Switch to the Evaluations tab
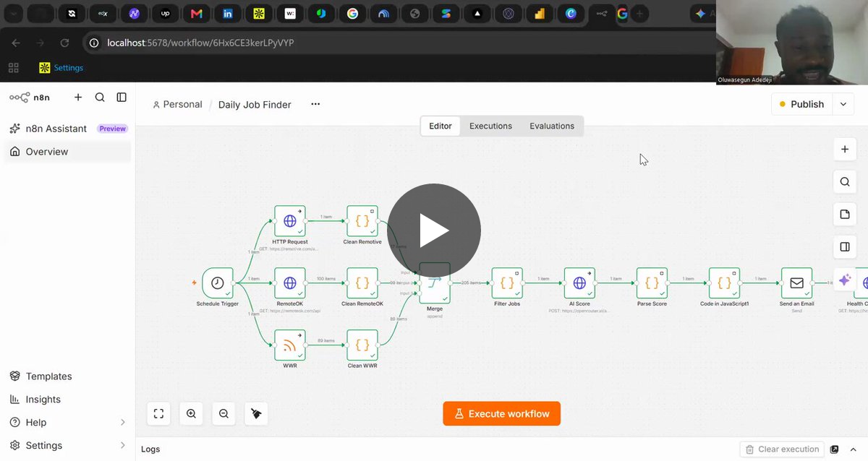 tap(552, 126)
